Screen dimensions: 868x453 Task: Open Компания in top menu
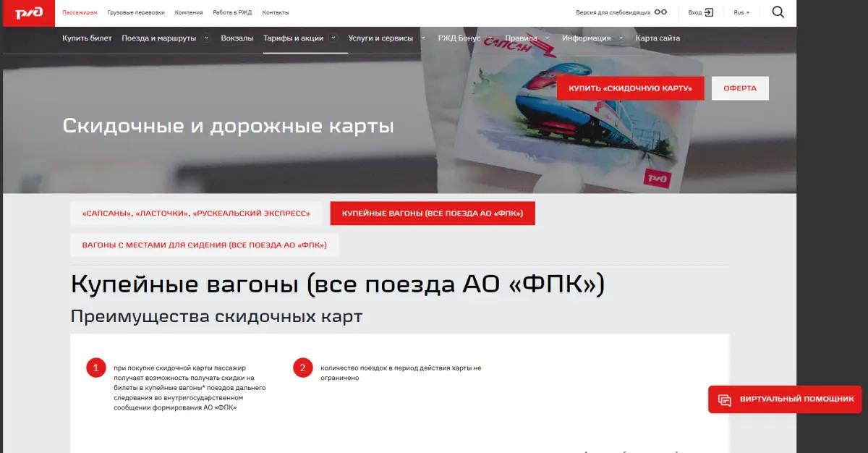point(189,13)
